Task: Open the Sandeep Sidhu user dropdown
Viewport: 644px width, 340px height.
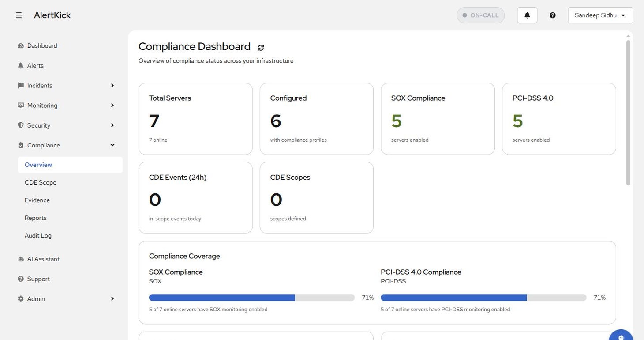Action: pyautogui.click(x=600, y=15)
